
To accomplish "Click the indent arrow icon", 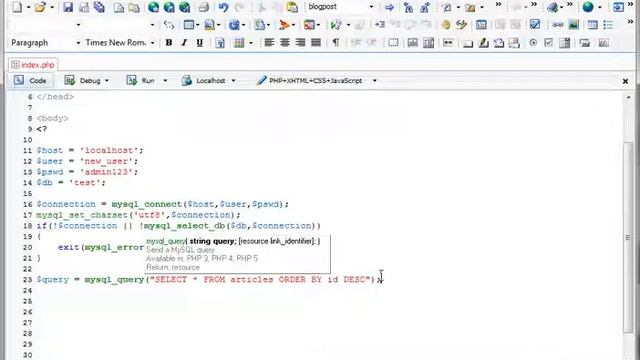I will coord(380,25).
